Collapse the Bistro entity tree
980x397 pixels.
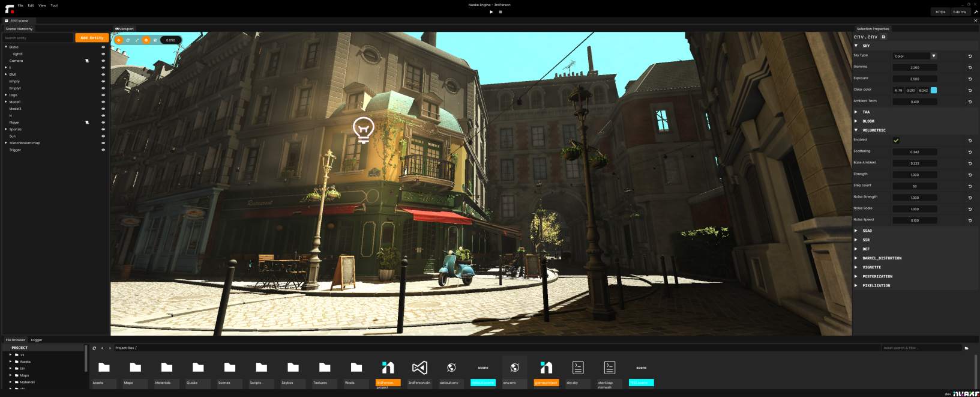coord(6,47)
